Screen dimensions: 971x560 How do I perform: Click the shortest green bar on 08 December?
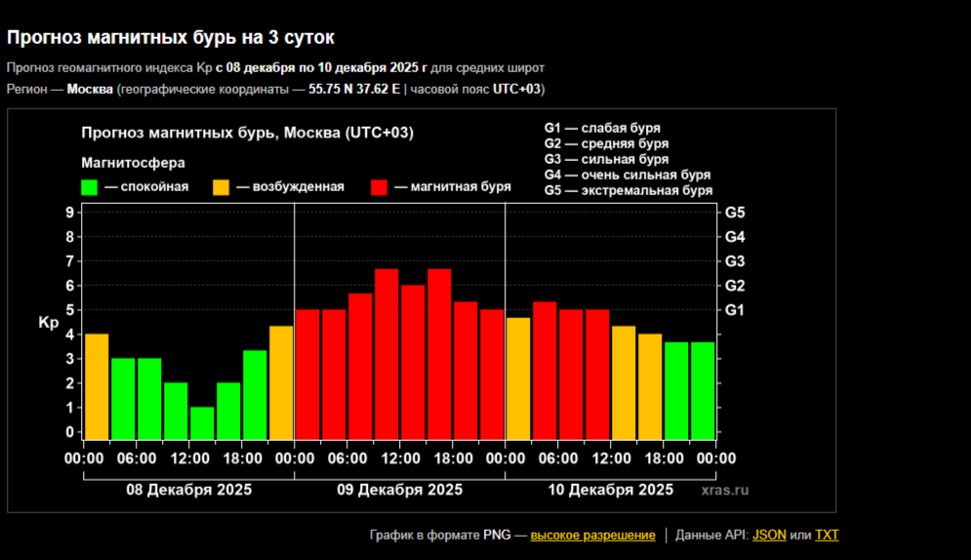[202, 423]
